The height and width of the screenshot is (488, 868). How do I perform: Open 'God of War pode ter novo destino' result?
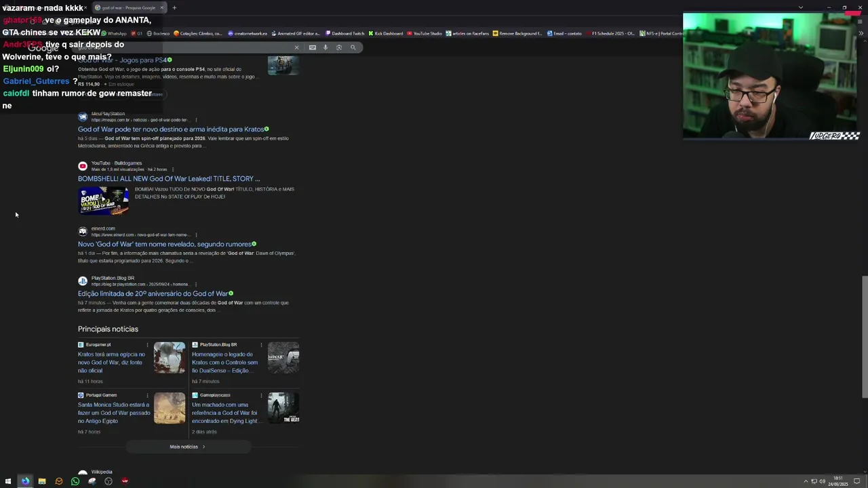point(171,129)
